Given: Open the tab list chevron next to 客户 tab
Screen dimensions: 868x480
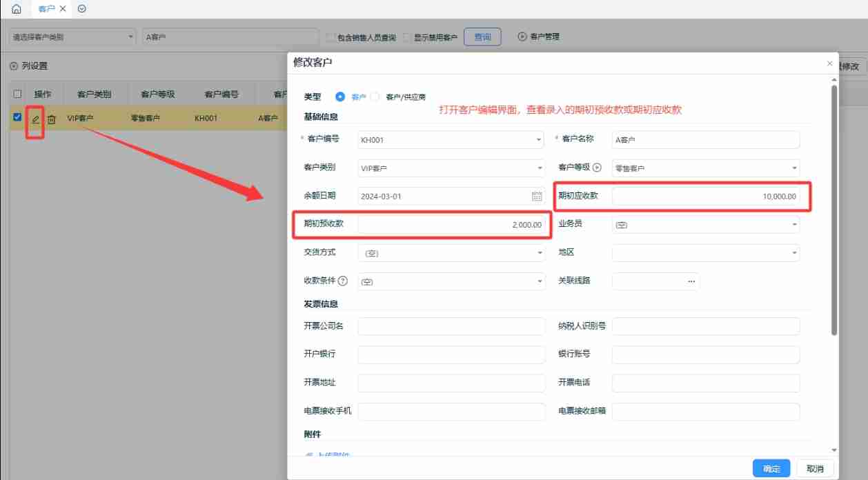Looking at the screenshot, I should tap(82, 9).
